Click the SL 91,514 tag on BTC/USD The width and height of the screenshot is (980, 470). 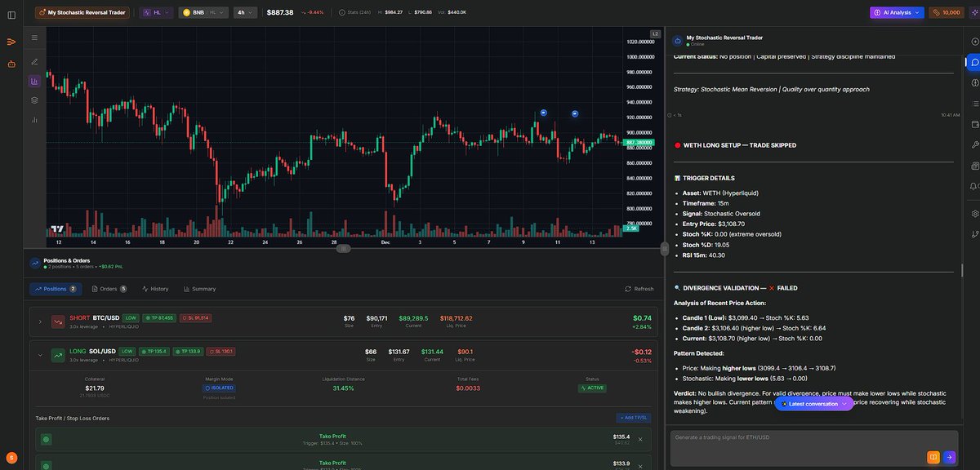tap(195, 318)
